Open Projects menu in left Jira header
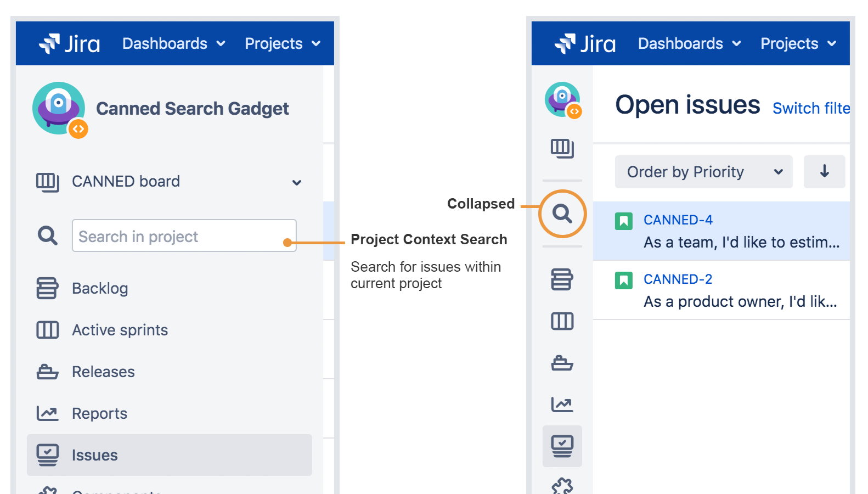The image size is (868, 494). coord(282,43)
